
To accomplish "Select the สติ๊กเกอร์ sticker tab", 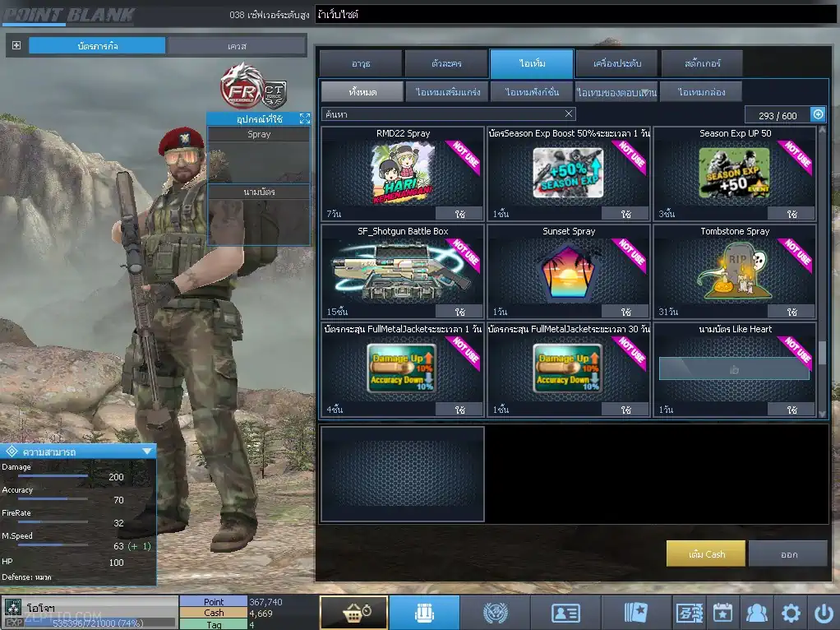I will coord(702,63).
